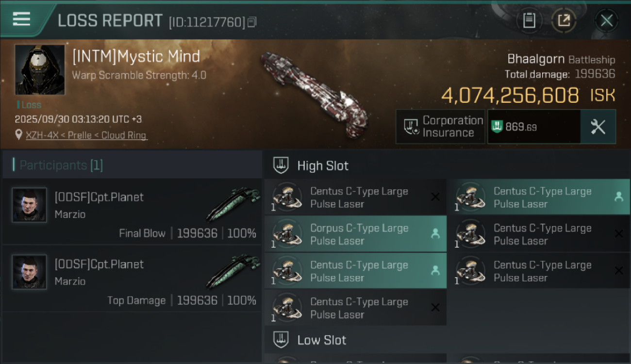Click Final Blow participant portrait

[30, 205]
